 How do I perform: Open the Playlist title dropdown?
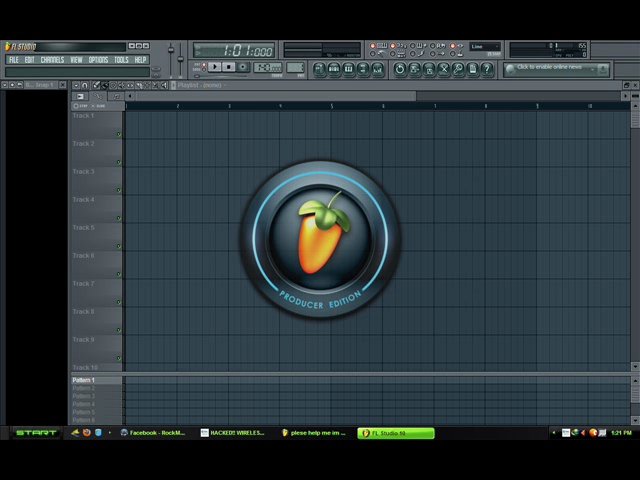tap(202, 85)
